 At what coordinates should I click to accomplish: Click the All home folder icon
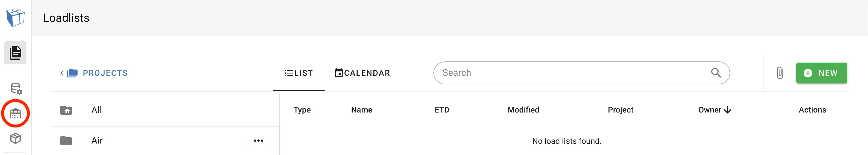[x=66, y=110]
